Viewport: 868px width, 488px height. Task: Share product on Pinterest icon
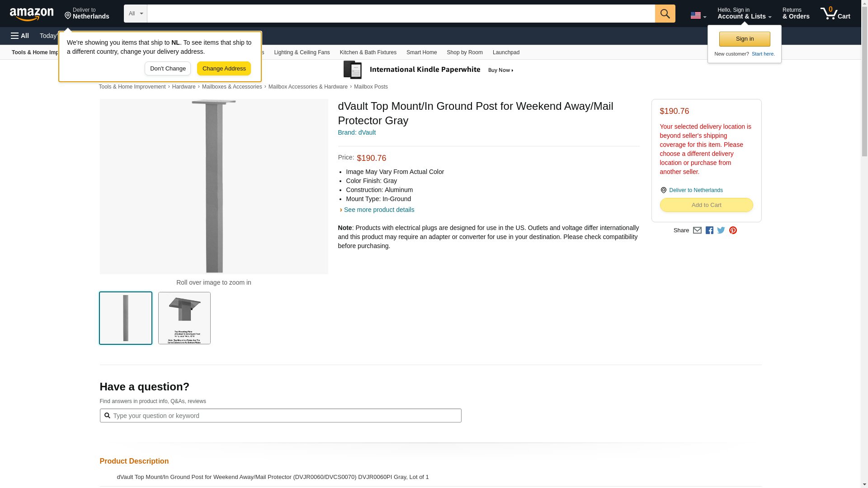pyautogui.click(x=733, y=230)
